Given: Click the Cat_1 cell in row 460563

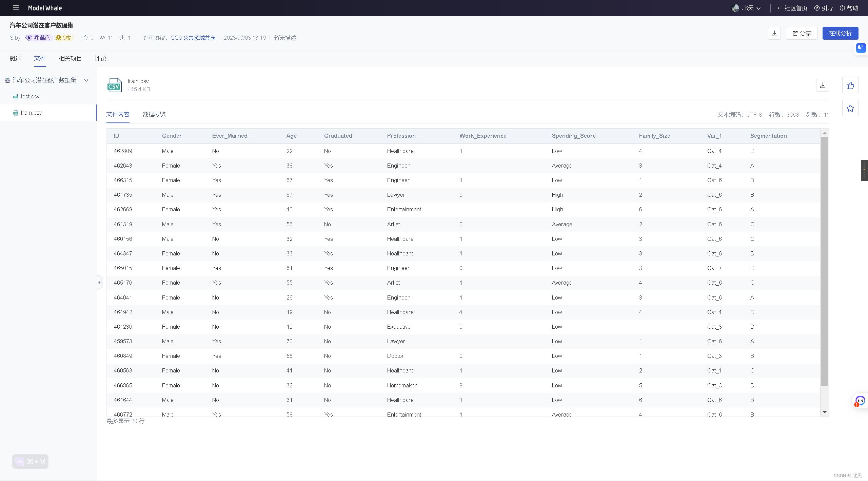Looking at the screenshot, I should [x=714, y=370].
